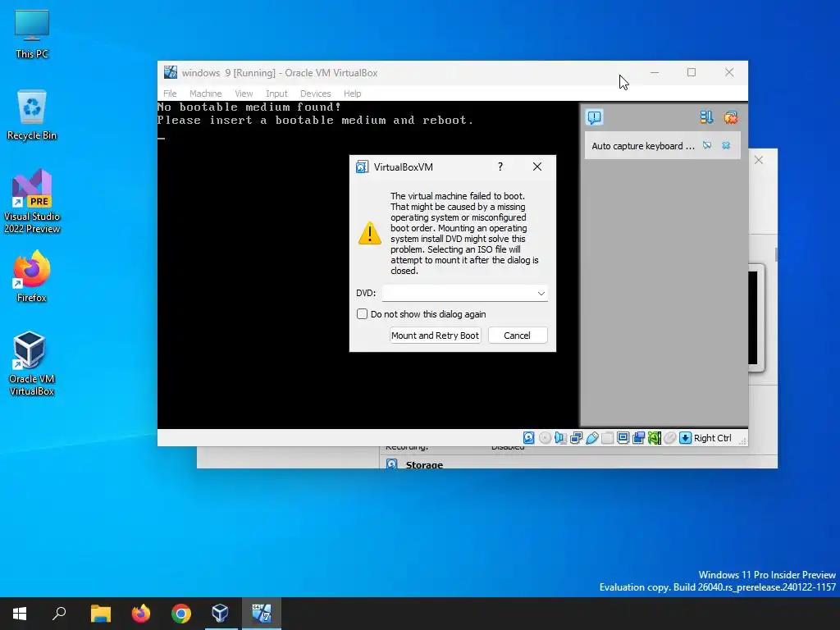Click the VirtualBox window title bar icon
Screen dimensions: 840x630
(171, 72)
